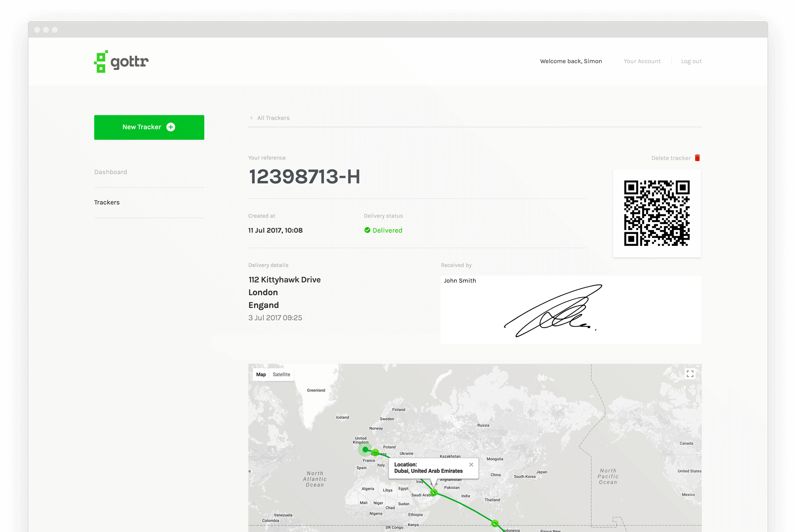Click the United Kingdom origin marker
796x532 pixels.
[x=365, y=450]
